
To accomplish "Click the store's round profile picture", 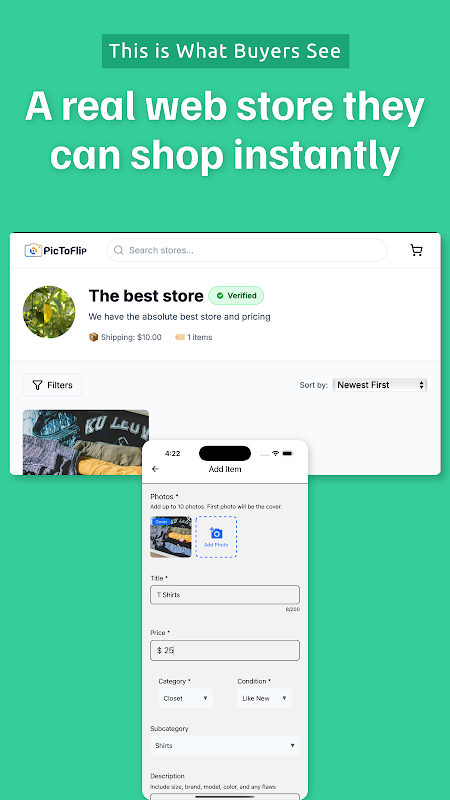I will tap(49, 312).
